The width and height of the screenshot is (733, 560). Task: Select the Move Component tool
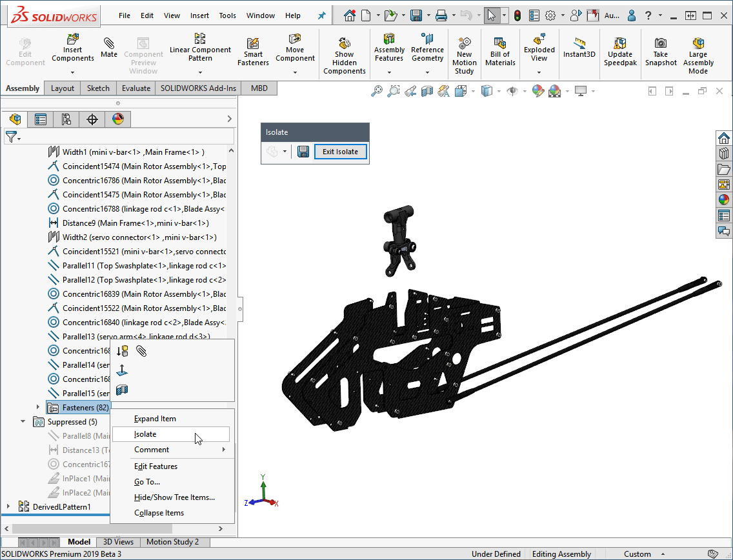pyautogui.click(x=295, y=48)
